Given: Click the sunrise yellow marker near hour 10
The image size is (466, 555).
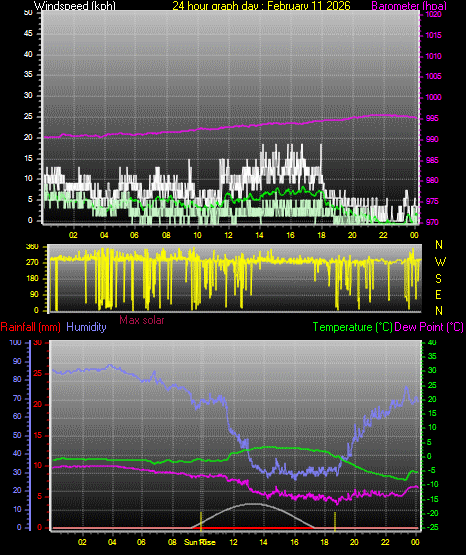Looking at the screenshot, I should [x=201, y=521].
